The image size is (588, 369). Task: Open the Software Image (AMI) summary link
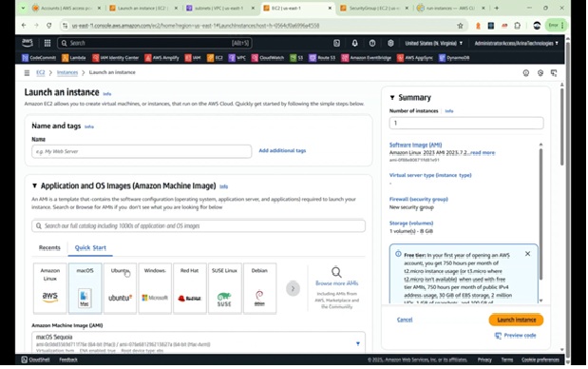tap(415, 145)
